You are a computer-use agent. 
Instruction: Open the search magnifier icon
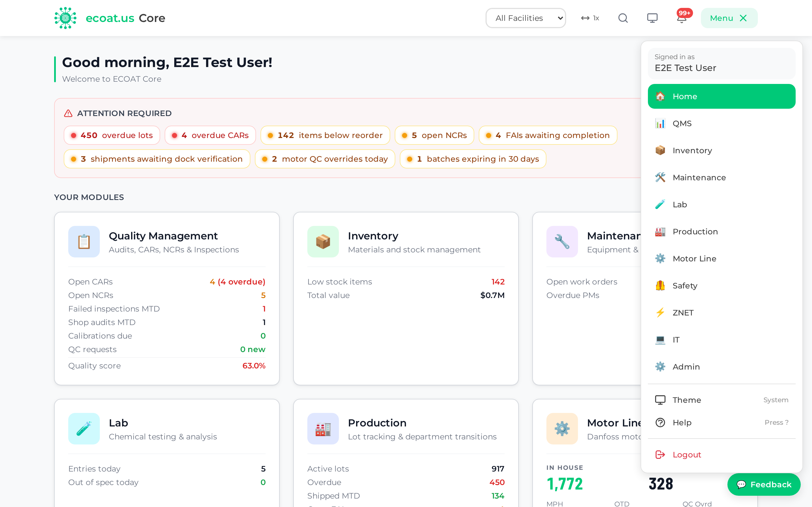[x=623, y=18]
